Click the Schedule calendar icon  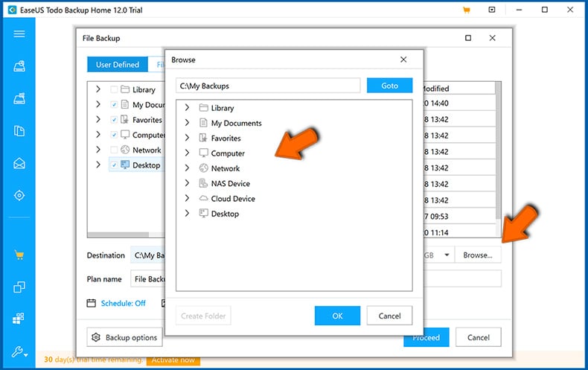91,303
